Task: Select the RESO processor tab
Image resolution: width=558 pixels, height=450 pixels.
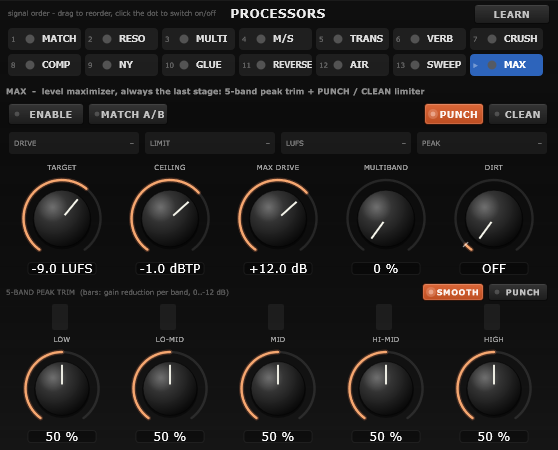Action: pyautogui.click(x=121, y=39)
